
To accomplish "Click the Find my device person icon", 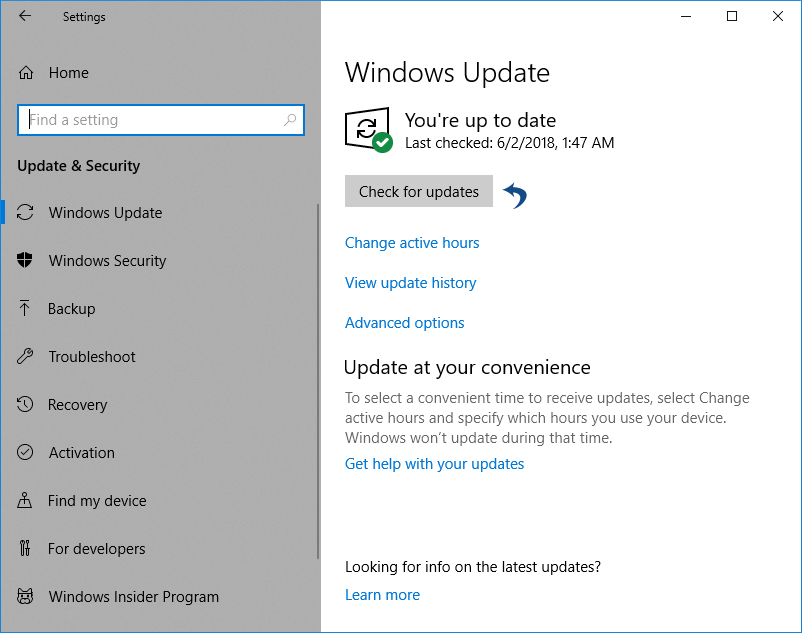I will (24, 500).
